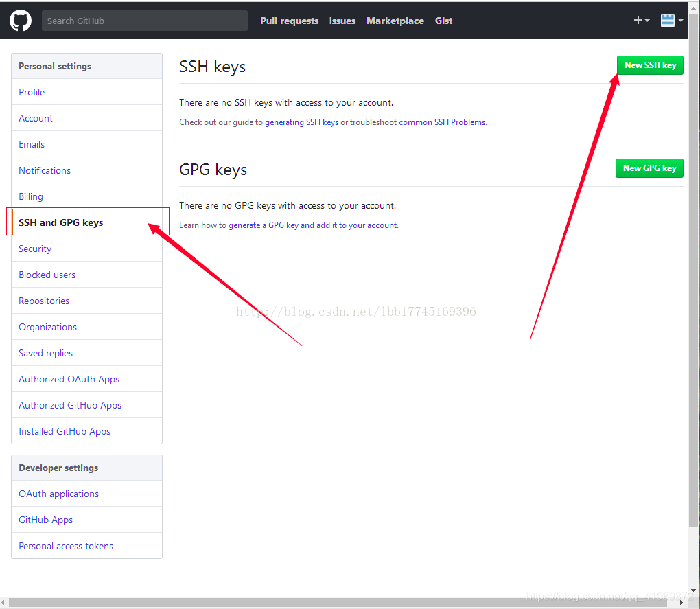Viewport: 700px width, 609px height.
Task: Go to Issues in the header
Action: pos(342,21)
